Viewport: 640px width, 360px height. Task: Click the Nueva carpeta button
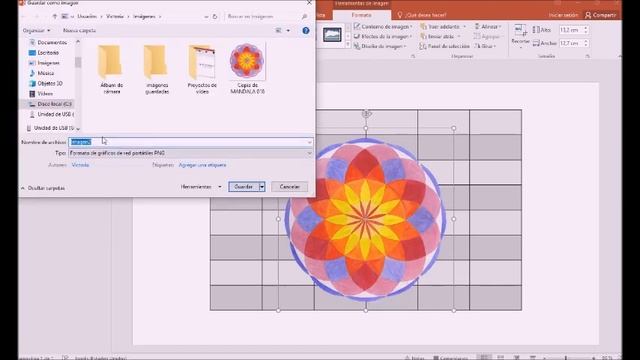point(79,31)
